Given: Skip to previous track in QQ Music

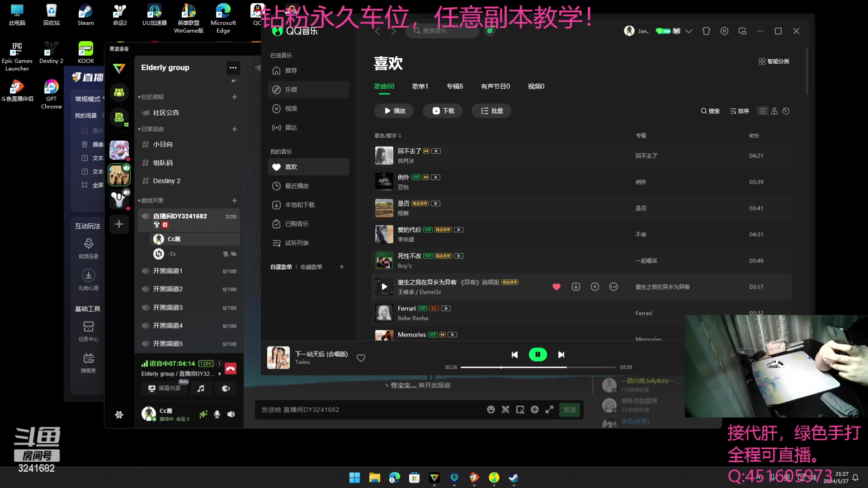Looking at the screenshot, I should [514, 355].
